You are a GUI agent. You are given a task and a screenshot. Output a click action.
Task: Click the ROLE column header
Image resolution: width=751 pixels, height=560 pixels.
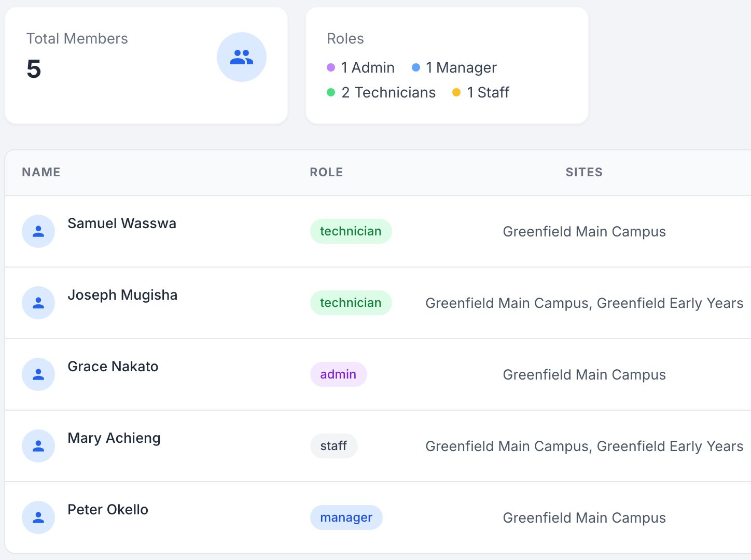pos(326,172)
